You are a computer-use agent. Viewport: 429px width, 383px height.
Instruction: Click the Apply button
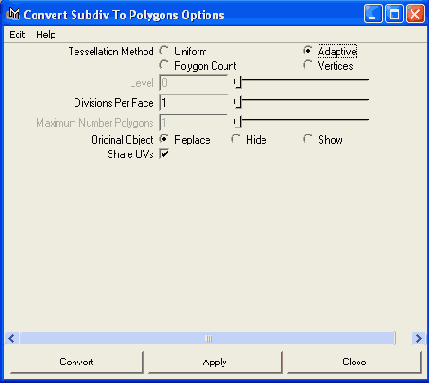coord(215,362)
